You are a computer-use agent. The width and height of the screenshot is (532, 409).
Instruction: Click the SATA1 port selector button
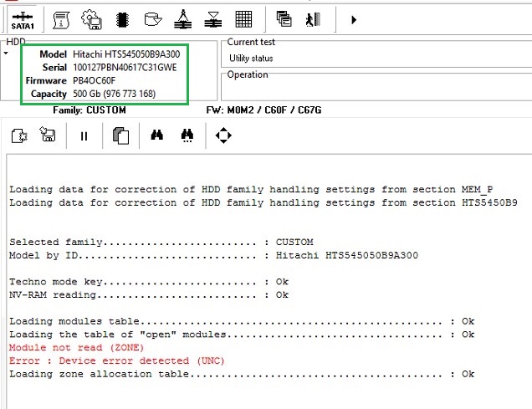(23, 18)
